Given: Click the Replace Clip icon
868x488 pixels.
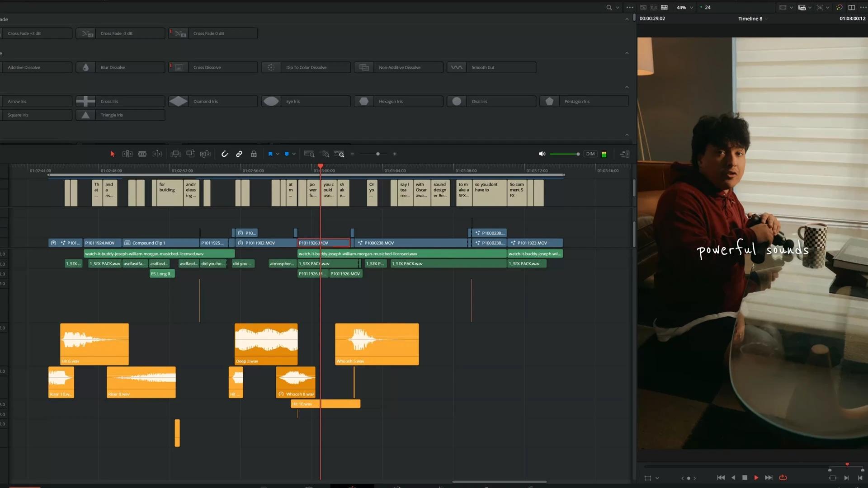Looking at the screenshot, I should tap(205, 154).
